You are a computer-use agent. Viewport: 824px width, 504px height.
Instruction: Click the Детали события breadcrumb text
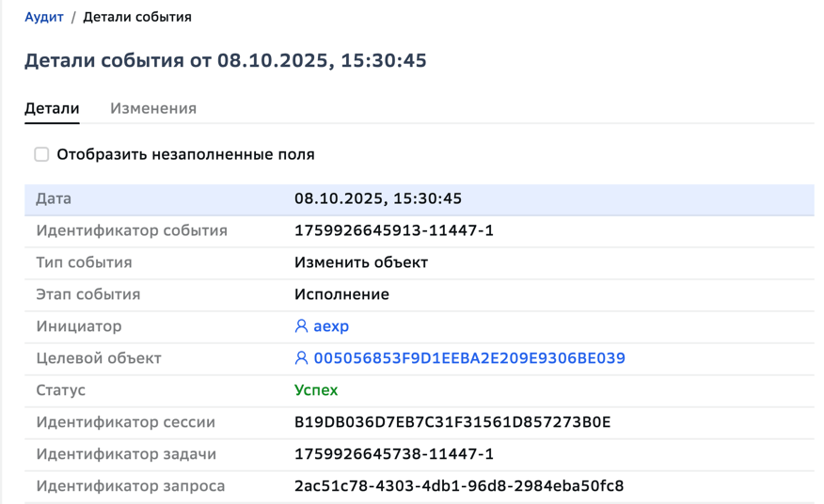137,17
